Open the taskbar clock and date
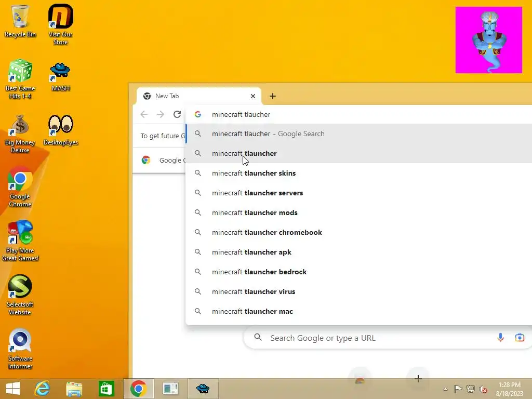This screenshot has width=532, height=399. [x=509, y=389]
